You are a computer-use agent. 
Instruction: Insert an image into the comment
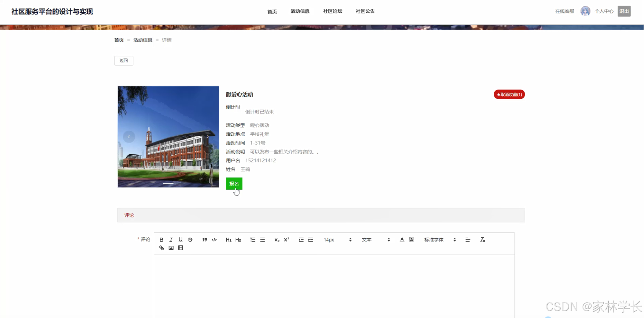pos(171,248)
